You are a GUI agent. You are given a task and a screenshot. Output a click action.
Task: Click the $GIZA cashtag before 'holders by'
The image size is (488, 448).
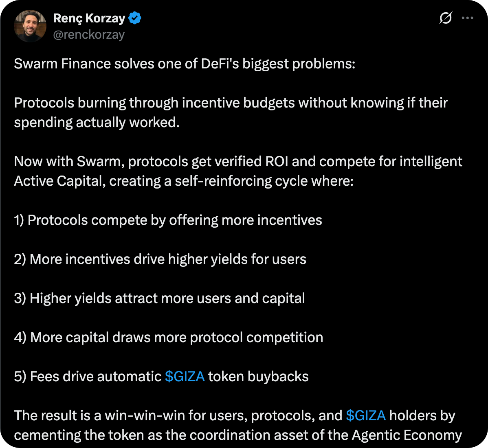(x=365, y=415)
